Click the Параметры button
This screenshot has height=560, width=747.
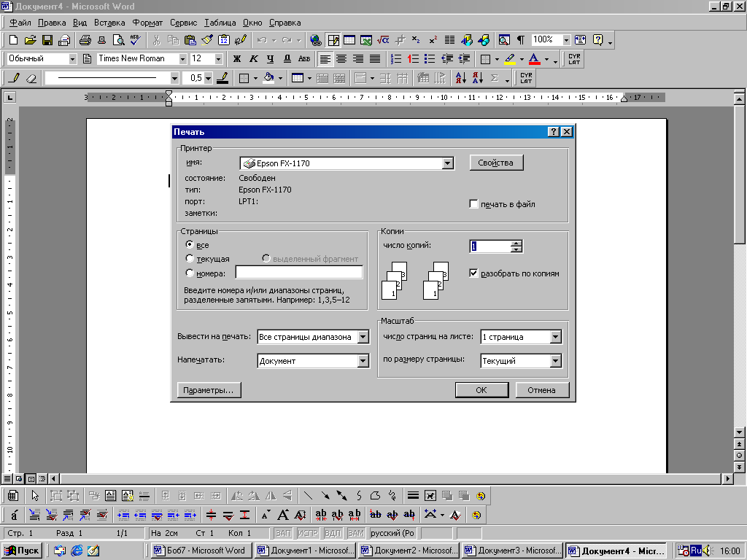(x=209, y=390)
